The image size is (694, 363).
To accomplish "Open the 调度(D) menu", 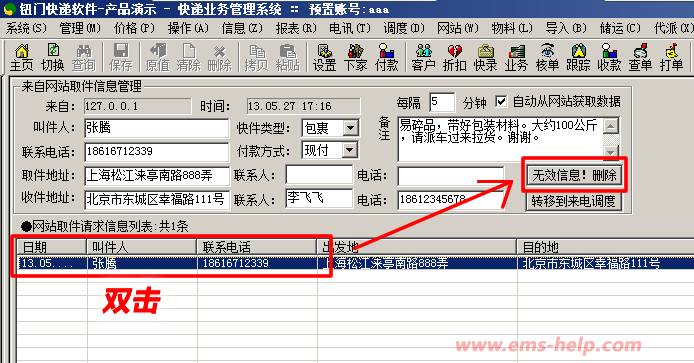I will pyautogui.click(x=404, y=28).
